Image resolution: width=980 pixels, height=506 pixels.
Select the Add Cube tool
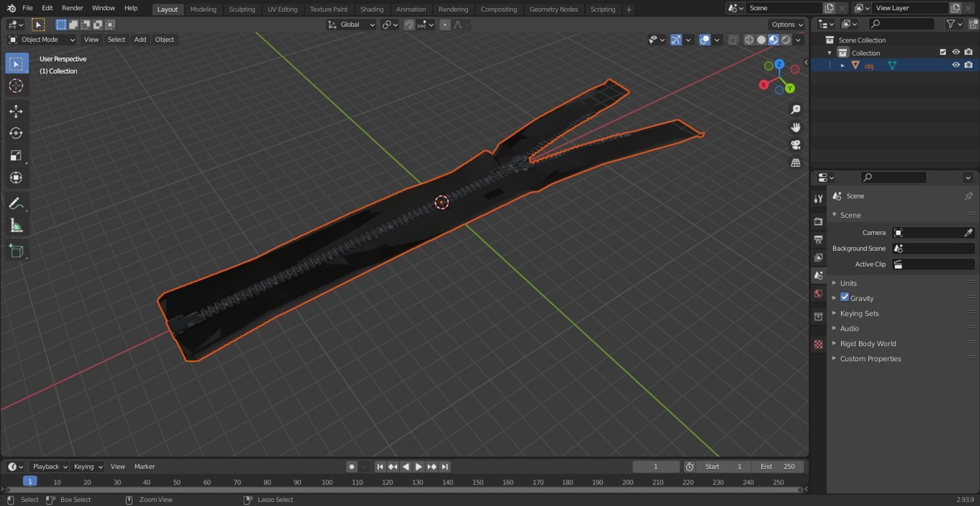[16, 251]
